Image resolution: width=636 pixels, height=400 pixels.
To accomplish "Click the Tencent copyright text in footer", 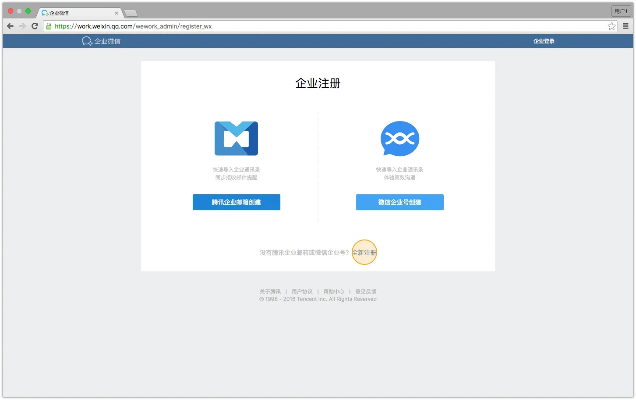I will pos(318,299).
